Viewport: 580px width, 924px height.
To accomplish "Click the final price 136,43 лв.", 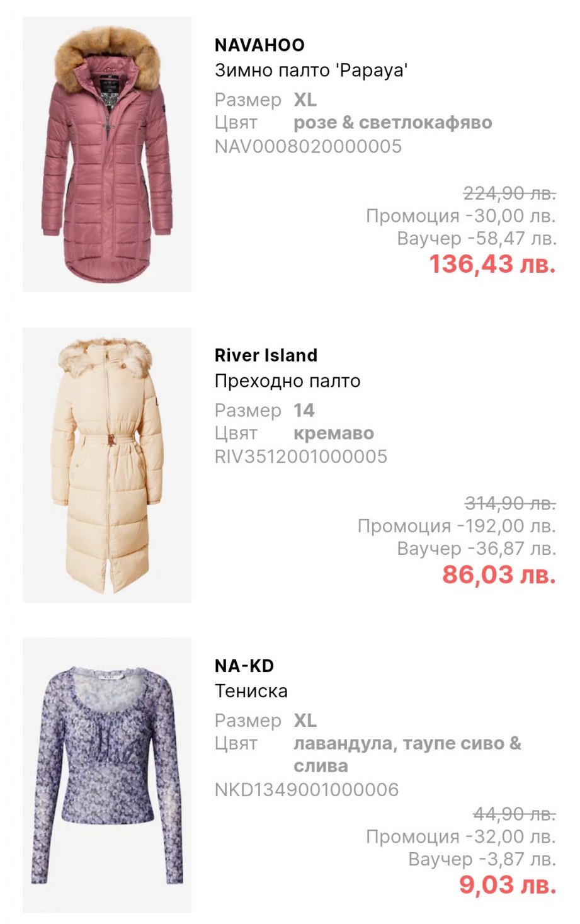I will coord(492,264).
